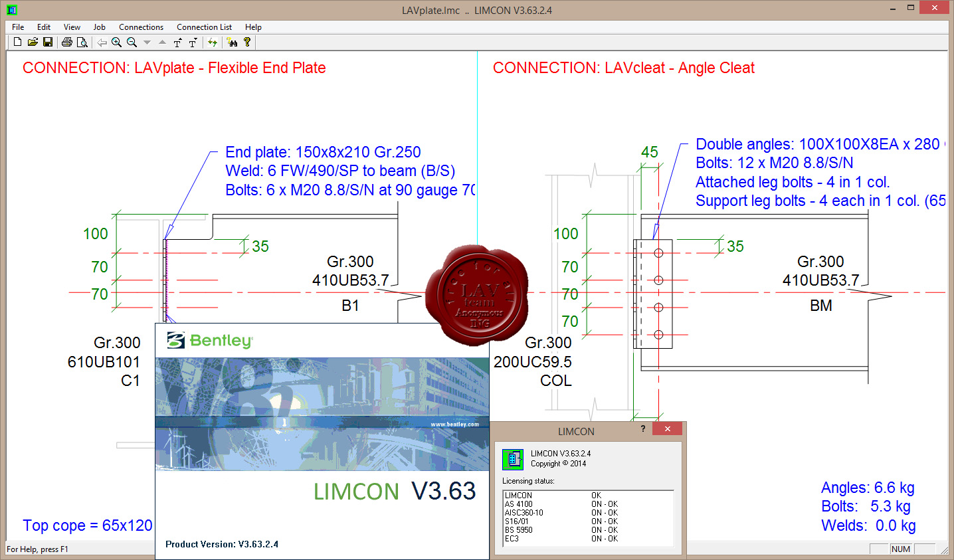The image size is (954, 560).
Task: Click the Weld 6 FW/490/SP annotation
Action: (340, 171)
